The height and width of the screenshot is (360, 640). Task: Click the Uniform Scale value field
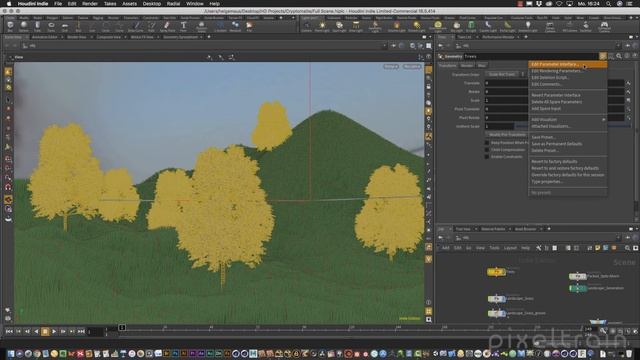[x=500, y=126]
